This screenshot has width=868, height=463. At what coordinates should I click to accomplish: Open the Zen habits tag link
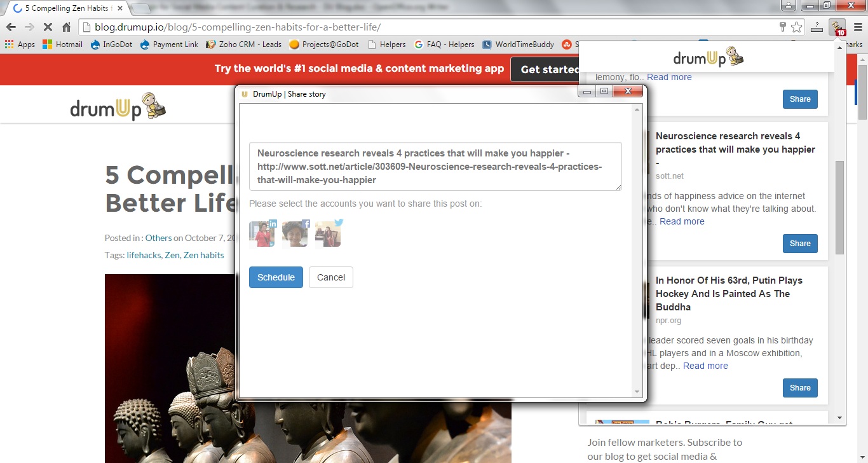click(x=203, y=255)
